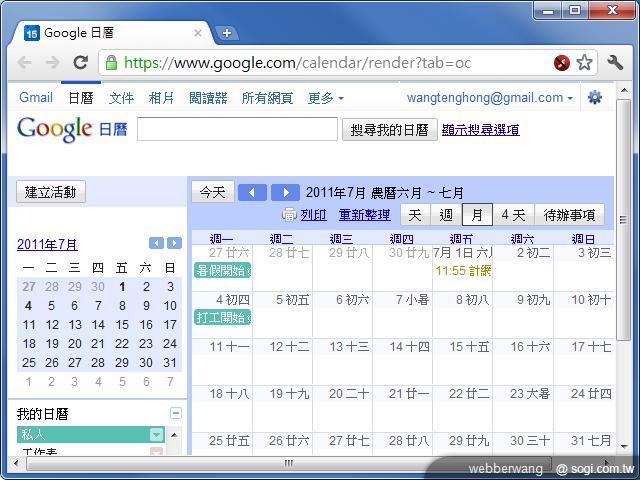Open a new tab with the plus button
The image size is (640, 480).
pos(227,33)
